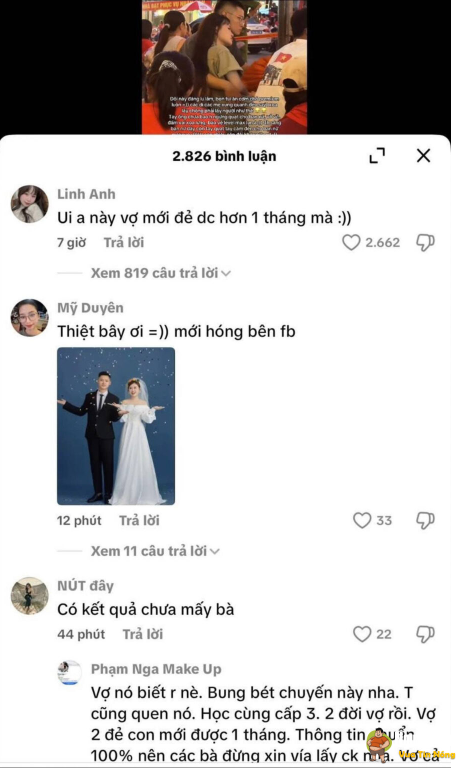Open Linh Anh's profile avatar
This screenshot has width=468, height=774.
pos(30,204)
